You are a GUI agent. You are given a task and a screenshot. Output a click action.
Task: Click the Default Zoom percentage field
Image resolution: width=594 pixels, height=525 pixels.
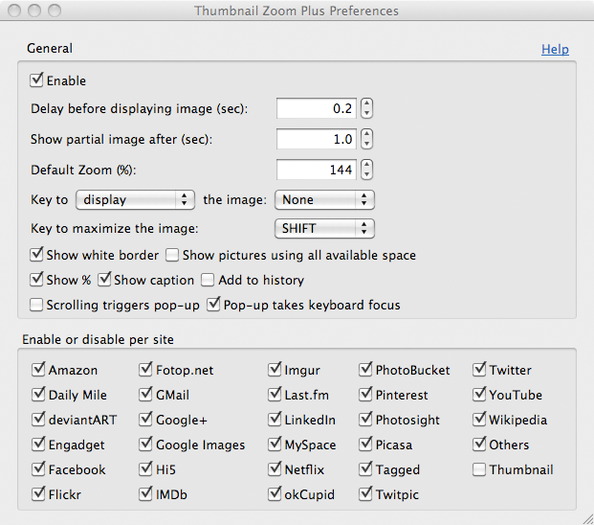pos(316,170)
